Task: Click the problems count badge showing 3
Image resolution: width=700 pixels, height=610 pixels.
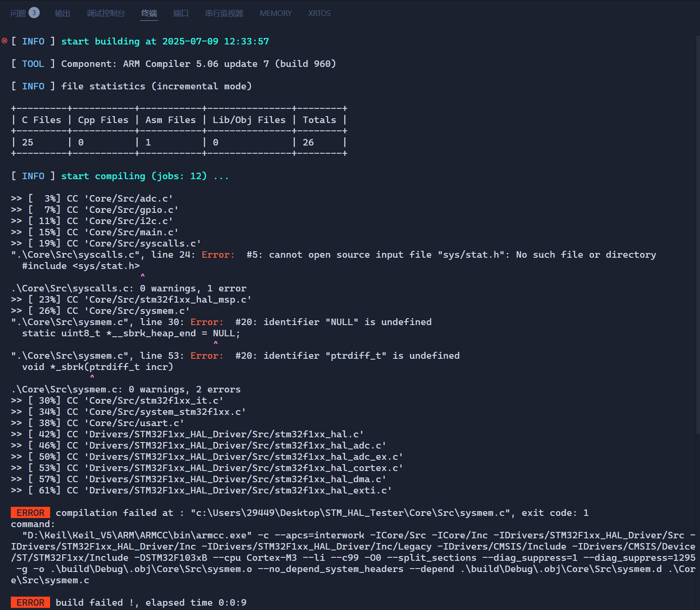Action: (x=34, y=13)
